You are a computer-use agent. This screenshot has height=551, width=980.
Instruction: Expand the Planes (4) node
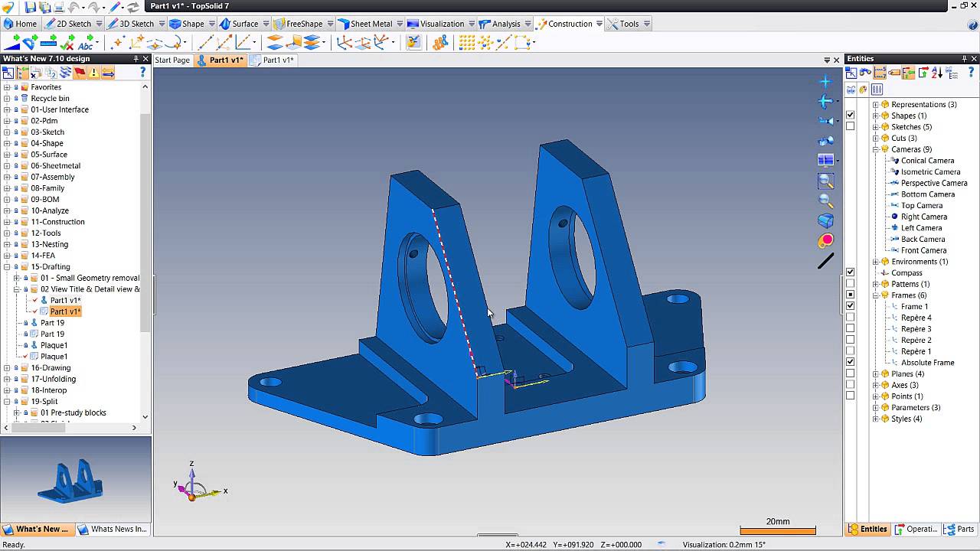(x=875, y=373)
